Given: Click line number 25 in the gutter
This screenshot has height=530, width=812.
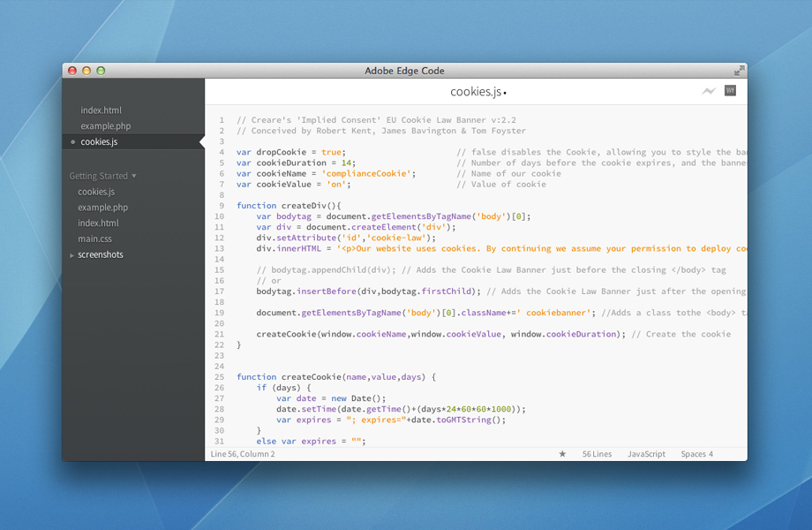Looking at the screenshot, I should click(220, 377).
